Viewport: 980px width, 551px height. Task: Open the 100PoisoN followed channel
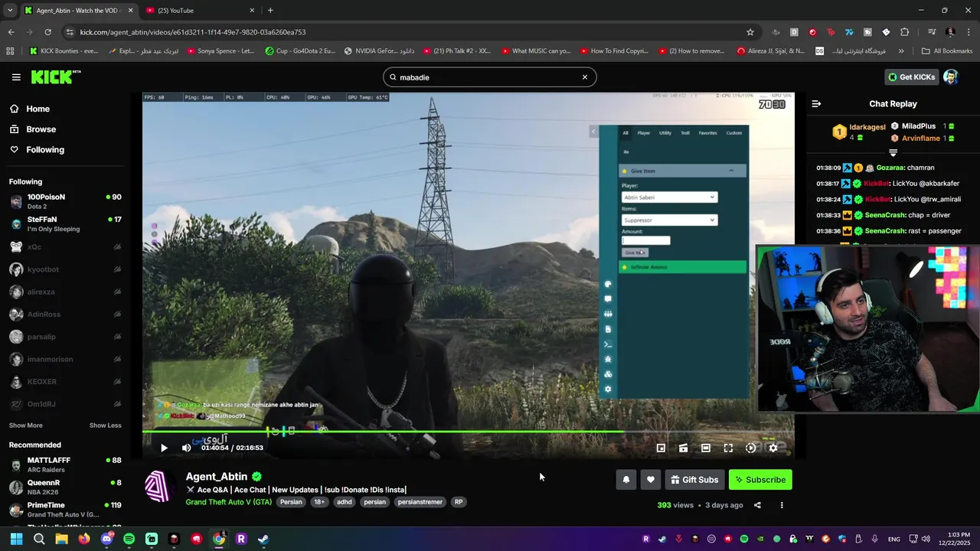click(x=65, y=201)
